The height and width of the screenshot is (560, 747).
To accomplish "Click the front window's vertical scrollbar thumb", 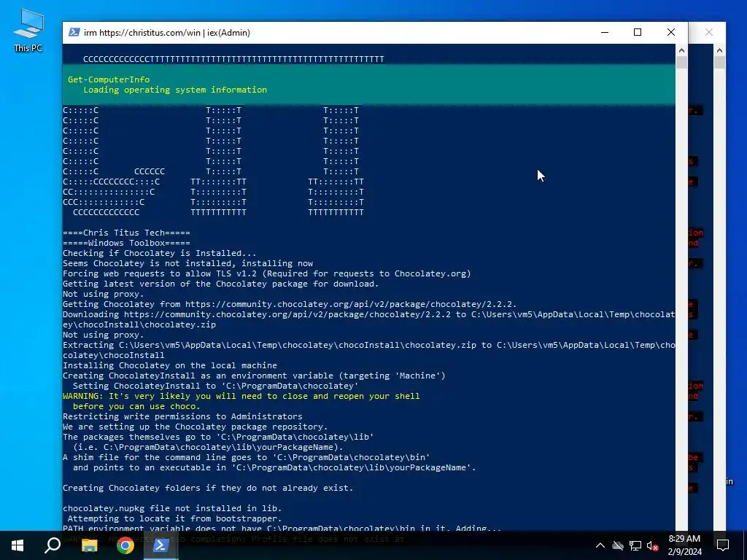I will pos(681,63).
